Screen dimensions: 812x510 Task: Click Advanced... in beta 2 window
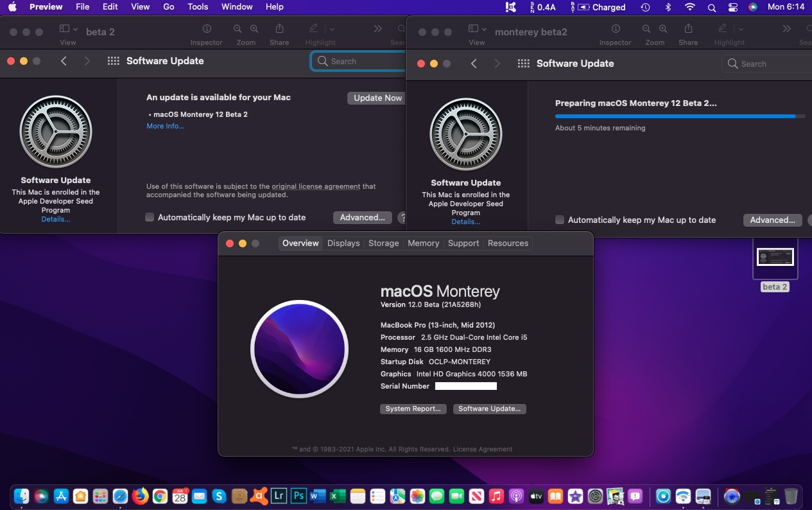tap(363, 218)
